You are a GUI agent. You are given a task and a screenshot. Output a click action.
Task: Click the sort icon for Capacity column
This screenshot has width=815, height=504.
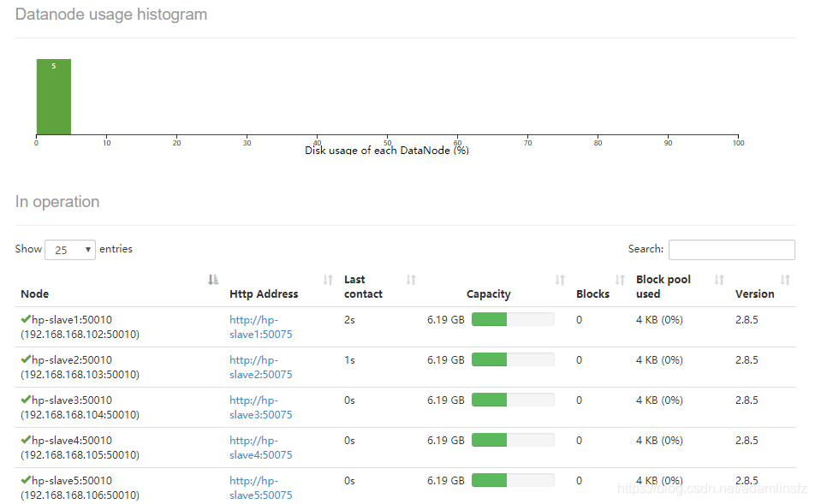(x=560, y=280)
